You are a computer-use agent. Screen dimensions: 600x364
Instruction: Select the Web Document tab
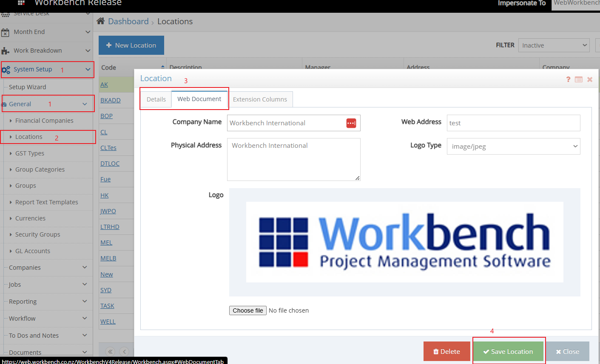click(x=199, y=99)
